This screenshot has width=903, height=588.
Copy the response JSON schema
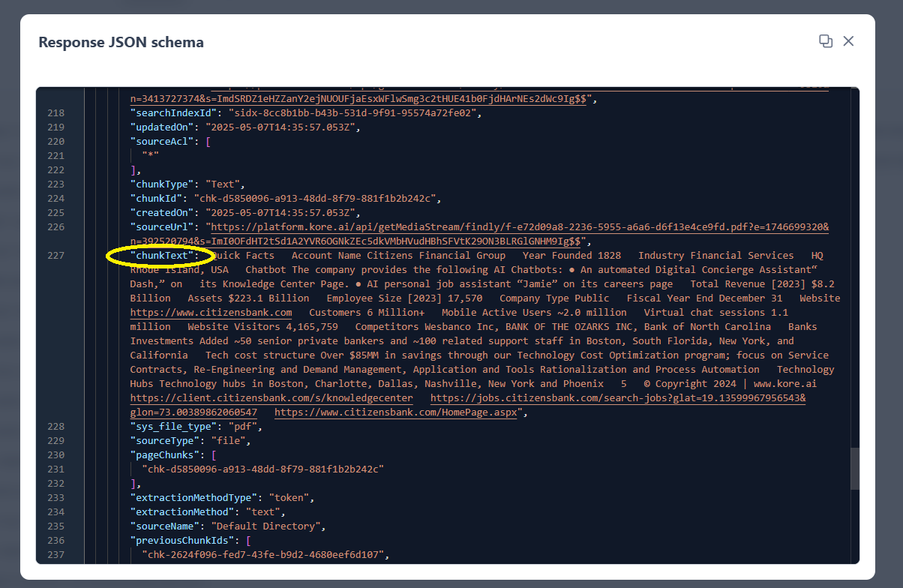tap(826, 41)
